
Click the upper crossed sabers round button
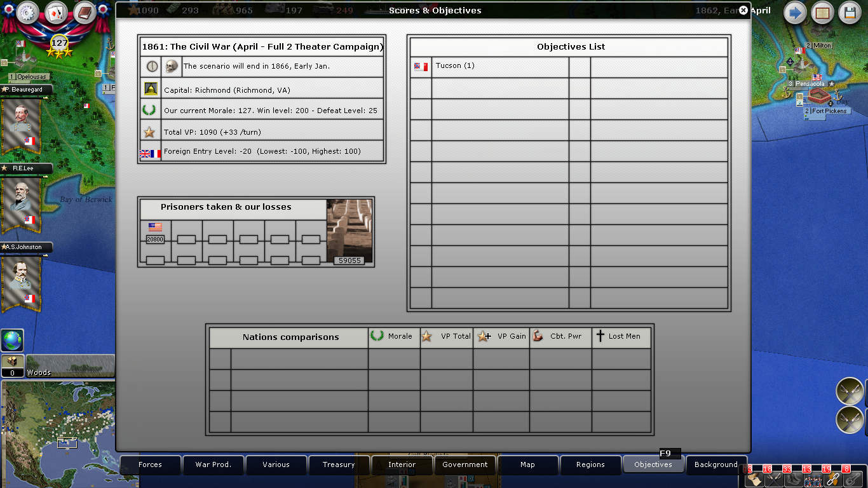[850, 391]
